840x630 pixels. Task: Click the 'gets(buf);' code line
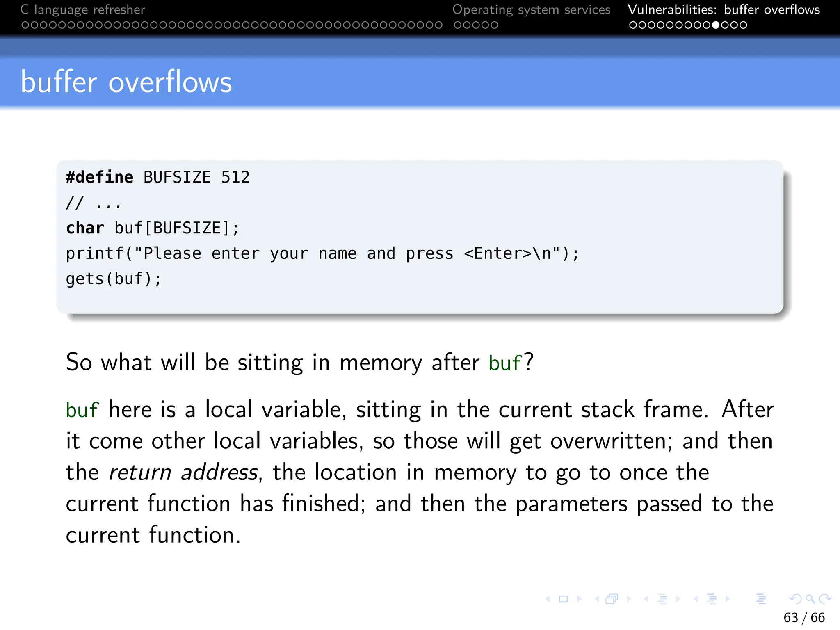[x=114, y=279]
